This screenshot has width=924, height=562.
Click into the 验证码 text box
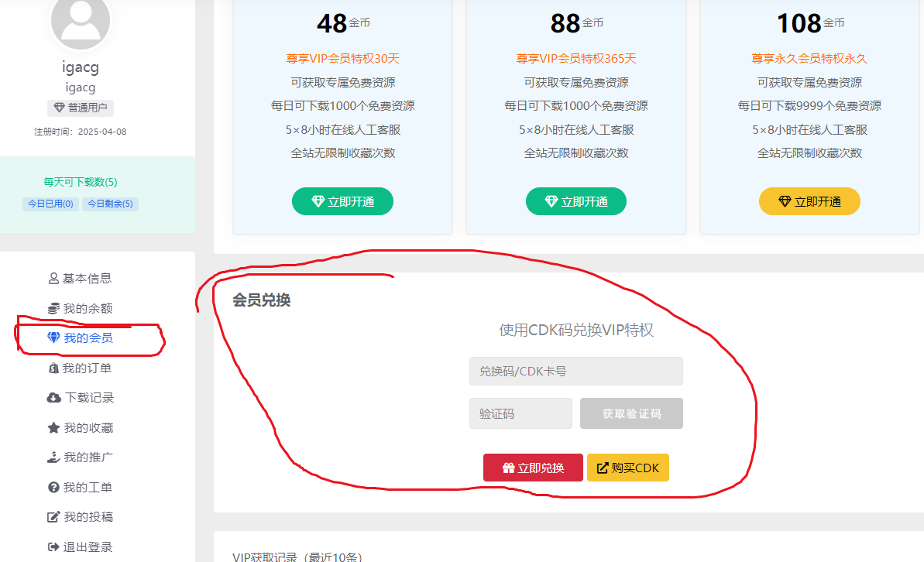pos(520,414)
